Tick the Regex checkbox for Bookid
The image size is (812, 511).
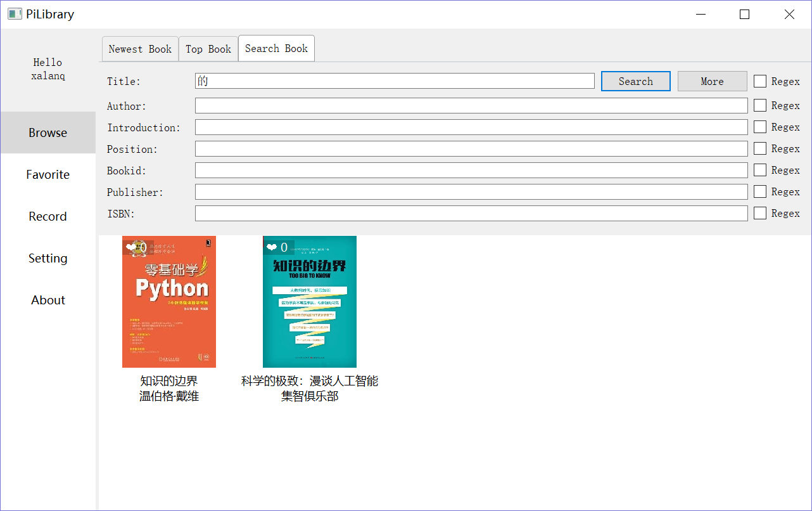click(760, 170)
